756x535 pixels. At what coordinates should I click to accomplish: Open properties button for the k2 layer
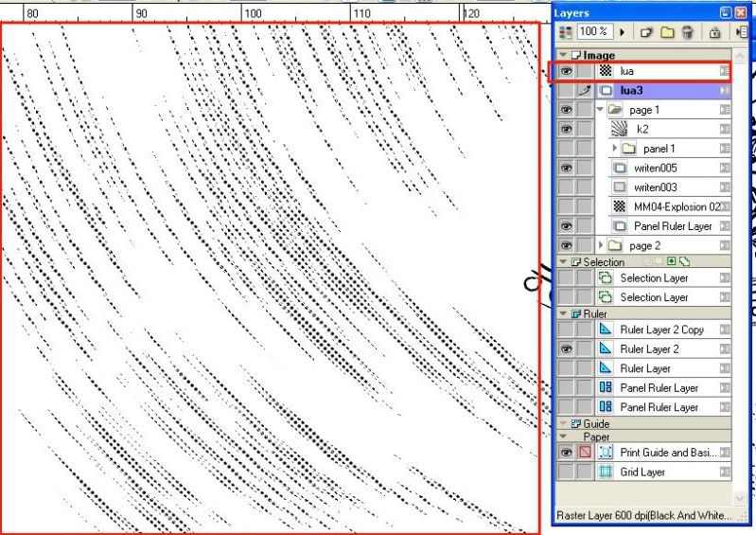click(x=725, y=129)
